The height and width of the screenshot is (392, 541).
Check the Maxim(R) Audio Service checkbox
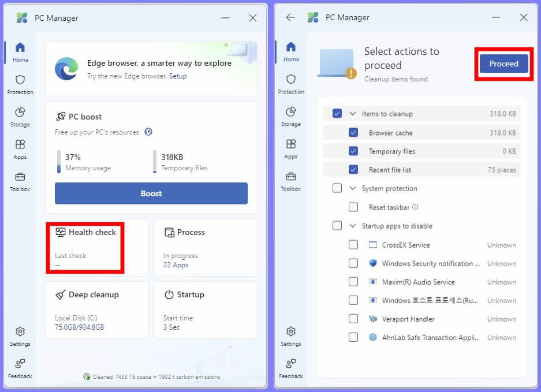click(353, 282)
